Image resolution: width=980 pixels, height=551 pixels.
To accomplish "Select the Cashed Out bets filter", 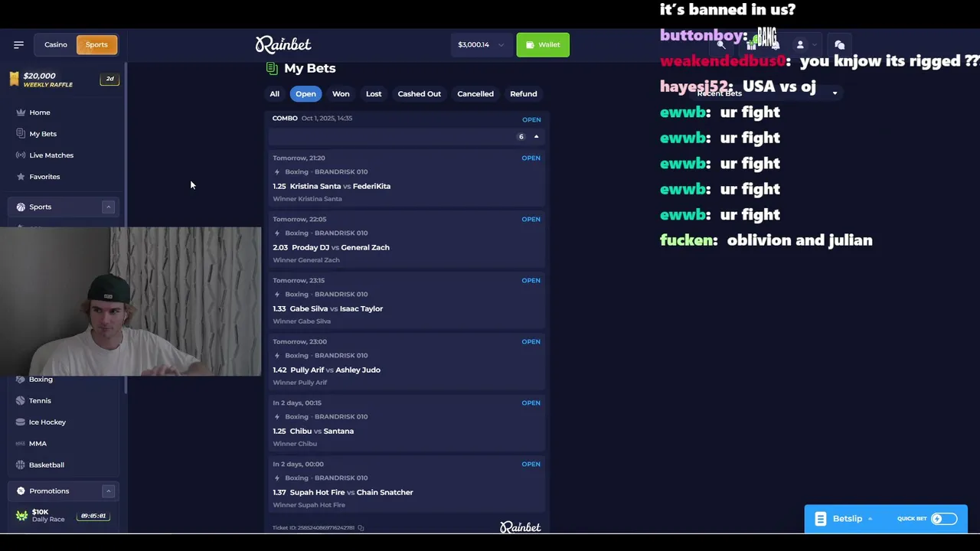I will click(x=419, y=94).
